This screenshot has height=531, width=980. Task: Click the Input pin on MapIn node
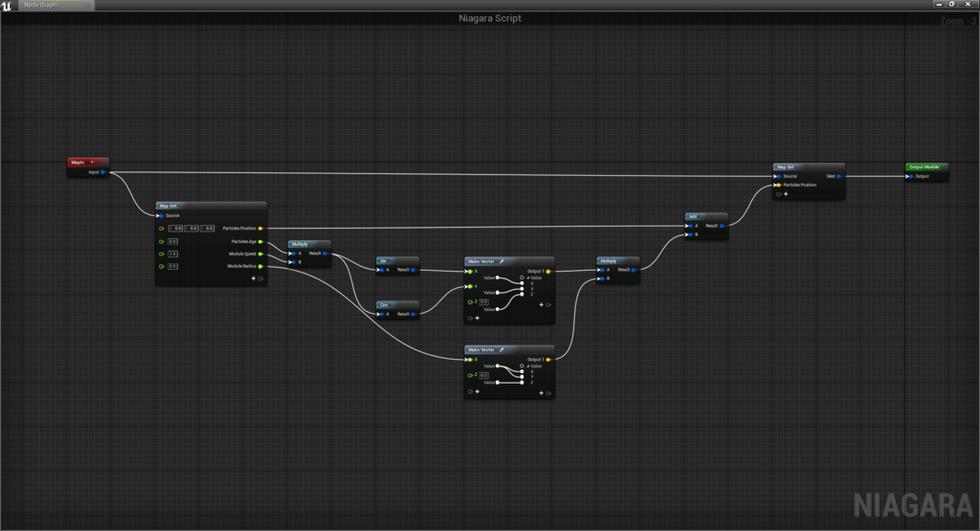pyautogui.click(x=102, y=172)
